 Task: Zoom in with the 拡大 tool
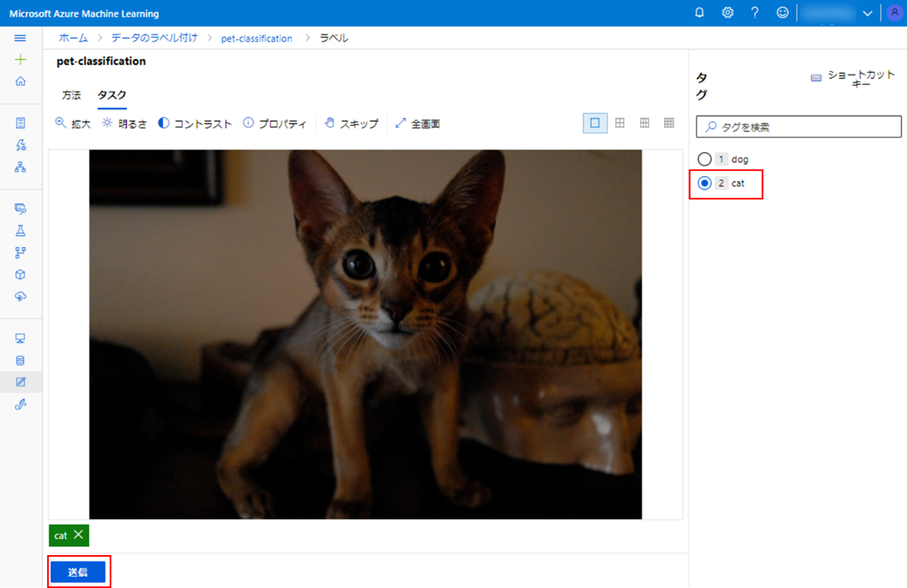tap(73, 123)
